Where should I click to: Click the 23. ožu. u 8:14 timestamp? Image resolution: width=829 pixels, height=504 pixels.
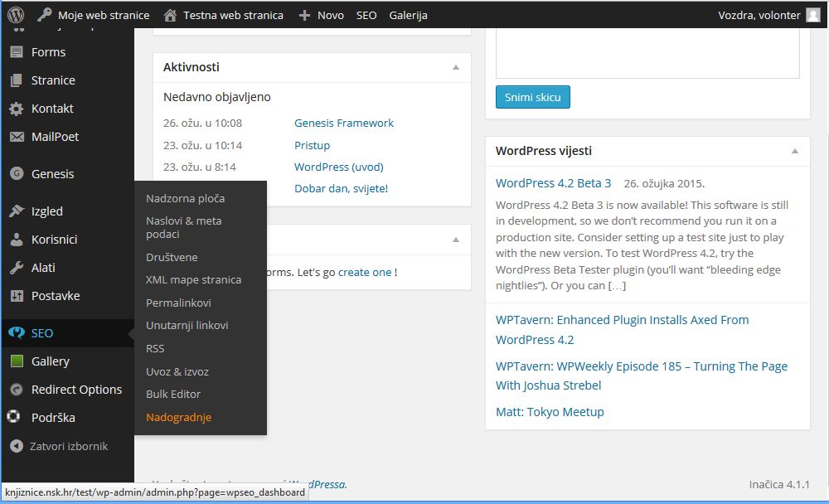click(x=200, y=167)
